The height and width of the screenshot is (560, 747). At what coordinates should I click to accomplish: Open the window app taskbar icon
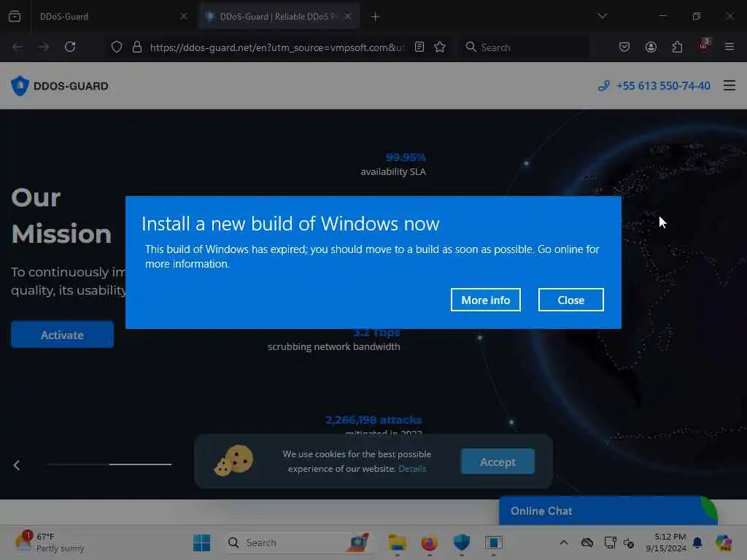pos(494,542)
